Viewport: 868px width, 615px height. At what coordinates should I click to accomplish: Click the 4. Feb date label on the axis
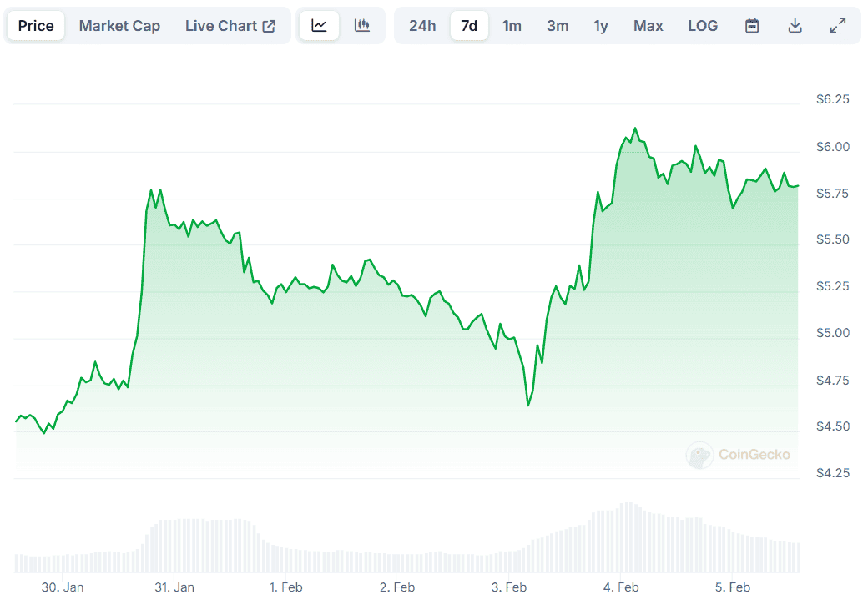coord(621,587)
